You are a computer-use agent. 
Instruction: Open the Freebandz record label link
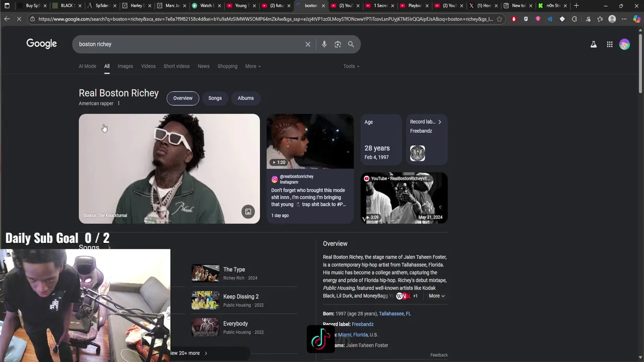pyautogui.click(x=362, y=324)
